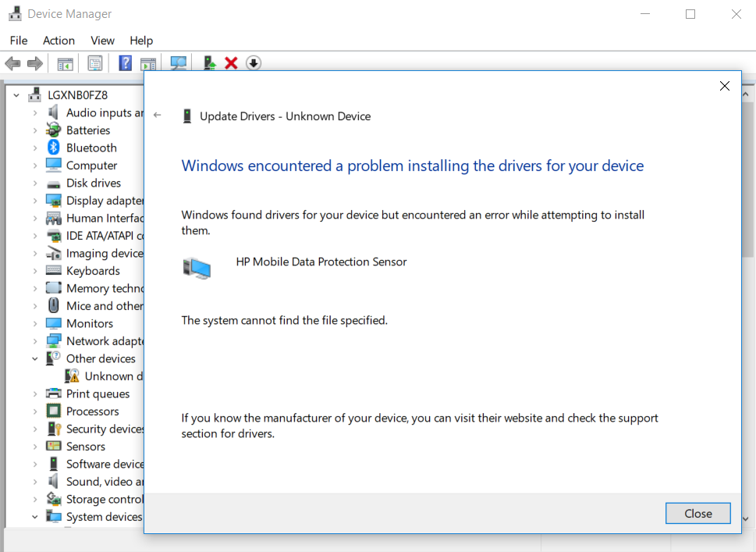Open the File menu
756x552 pixels.
pos(19,41)
